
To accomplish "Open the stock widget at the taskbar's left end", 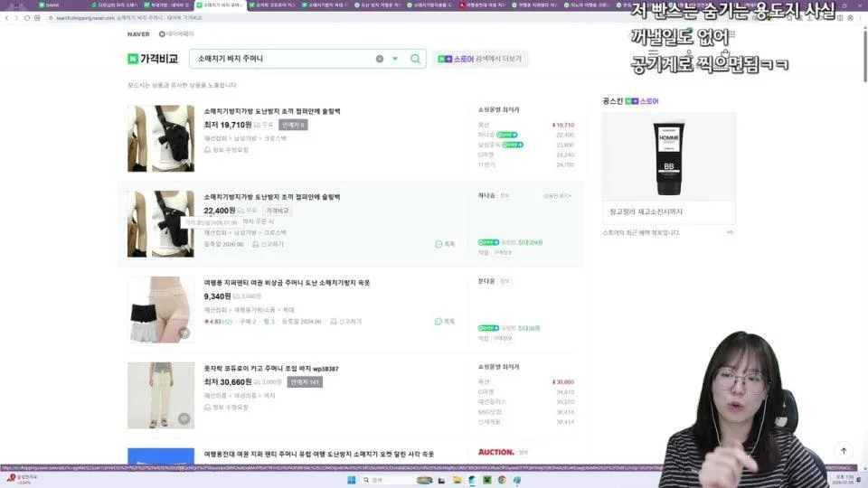I will (x=22, y=479).
